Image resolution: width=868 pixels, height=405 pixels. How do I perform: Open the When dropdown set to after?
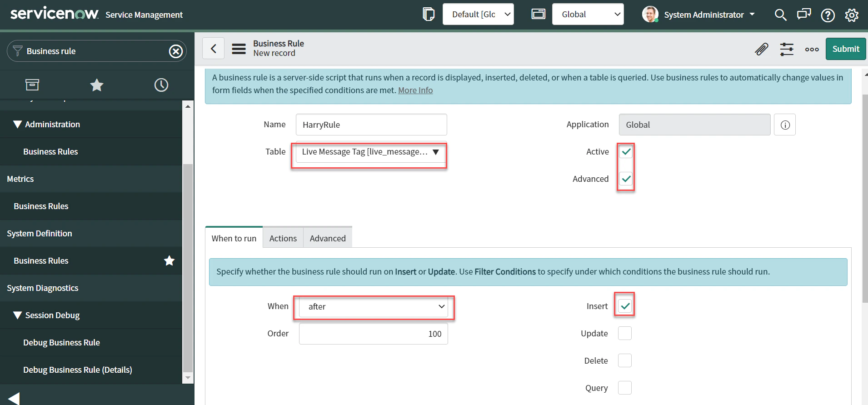374,307
